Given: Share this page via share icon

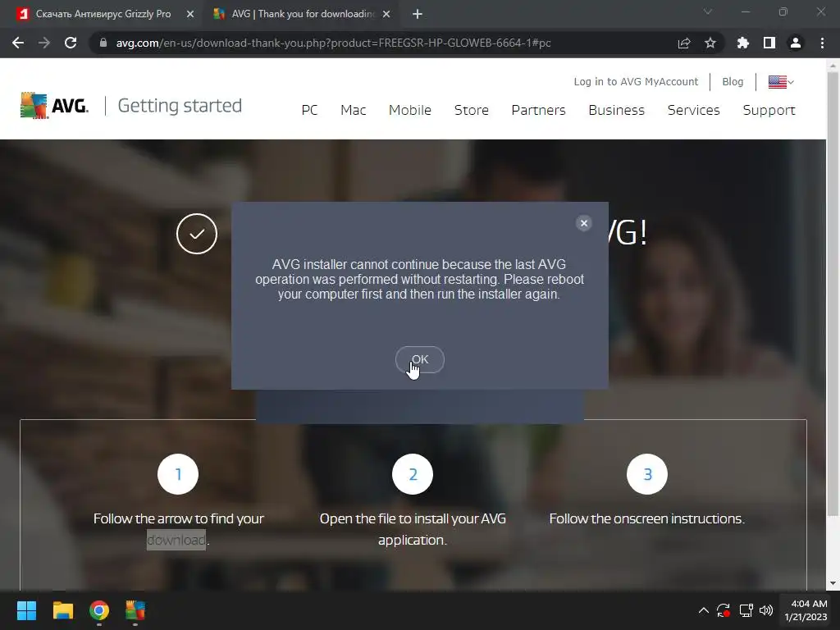Looking at the screenshot, I should [683, 43].
